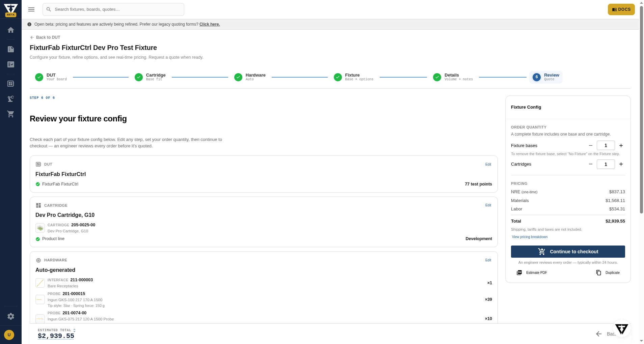The width and height of the screenshot is (644, 344).
Task: Expand the estimated total toggle arrows
Action: coord(74,330)
